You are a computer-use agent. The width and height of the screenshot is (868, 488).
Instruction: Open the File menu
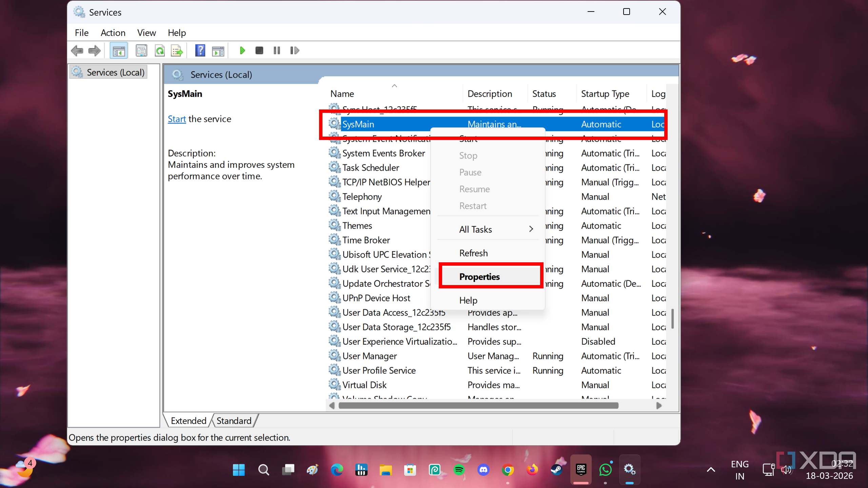click(82, 33)
